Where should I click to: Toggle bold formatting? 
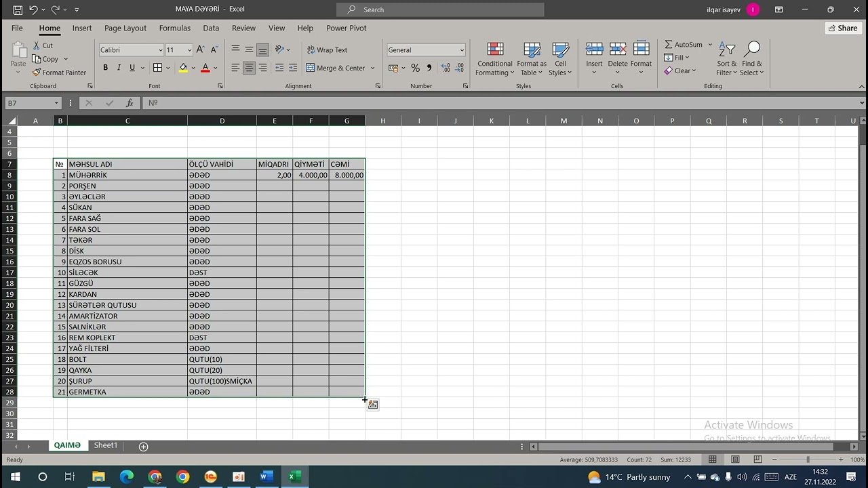click(x=105, y=68)
